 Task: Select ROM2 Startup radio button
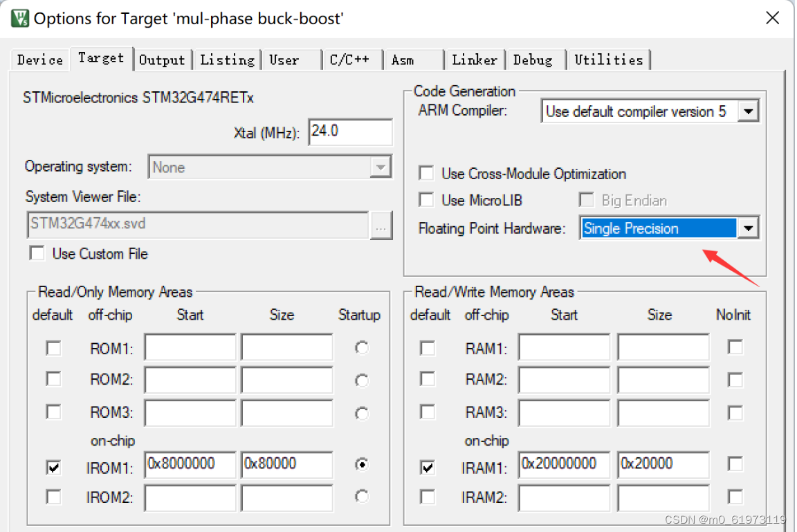point(361,380)
